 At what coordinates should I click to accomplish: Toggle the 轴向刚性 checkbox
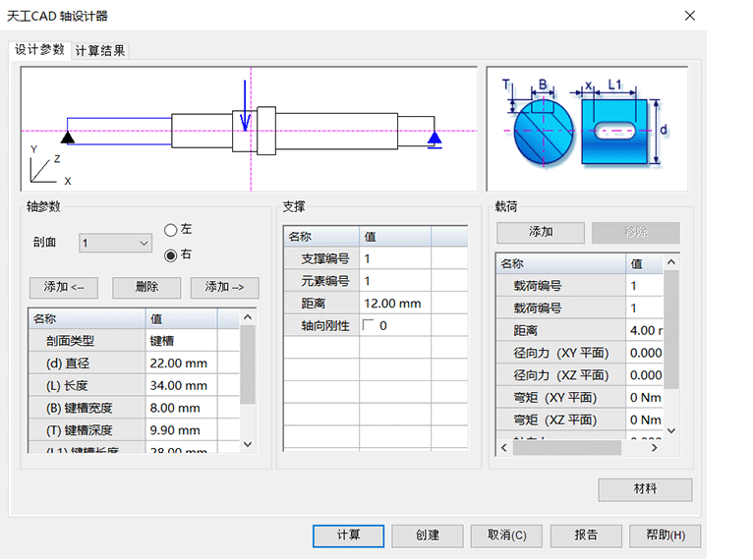click(x=369, y=325)
